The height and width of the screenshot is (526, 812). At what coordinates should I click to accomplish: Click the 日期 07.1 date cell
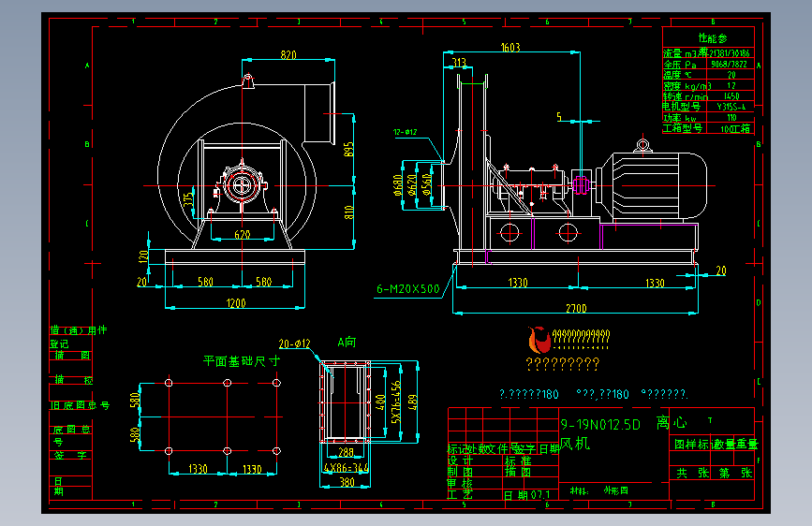(527, 495)
